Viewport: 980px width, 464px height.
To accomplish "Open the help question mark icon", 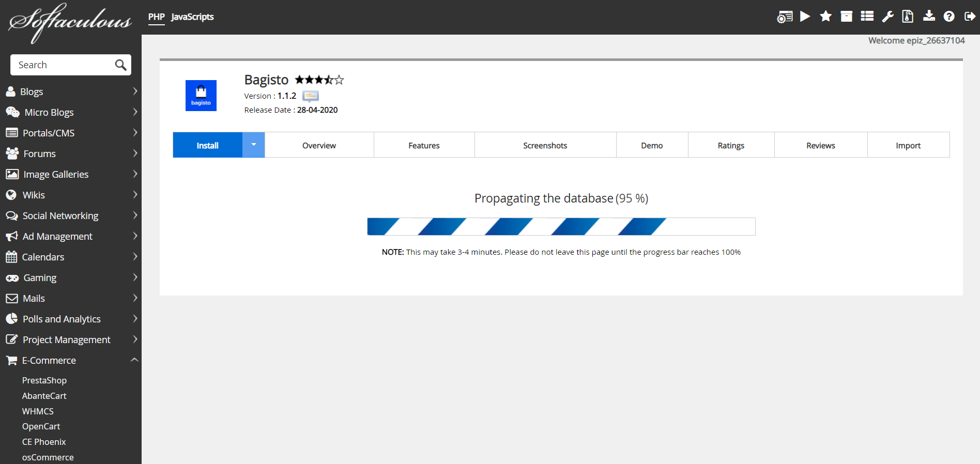I will point(949,17).
